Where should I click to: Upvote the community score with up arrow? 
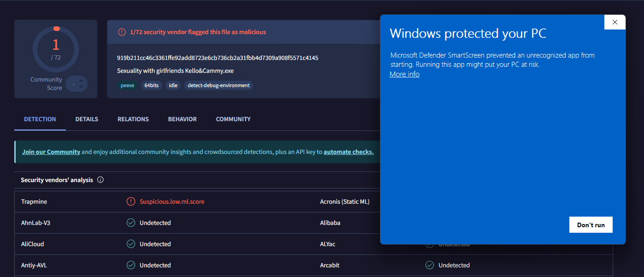coord(81,81)
